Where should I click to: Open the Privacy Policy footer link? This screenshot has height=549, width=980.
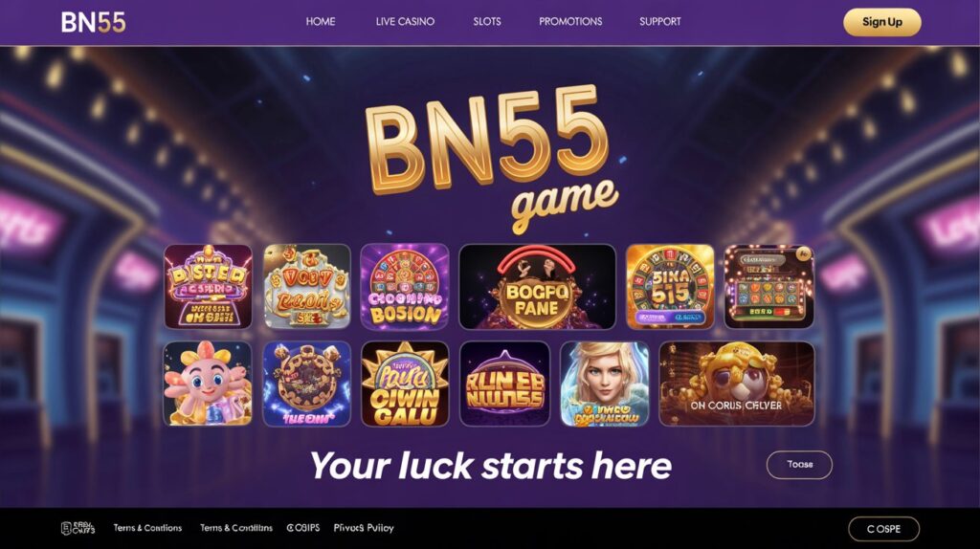pyautogui.click(x=364, y=528)
